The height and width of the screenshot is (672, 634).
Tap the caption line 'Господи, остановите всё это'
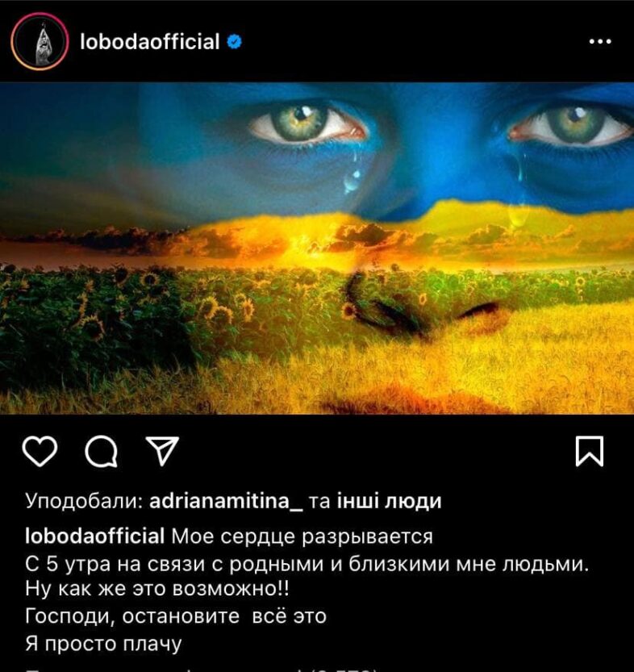(x=176, y=616)
